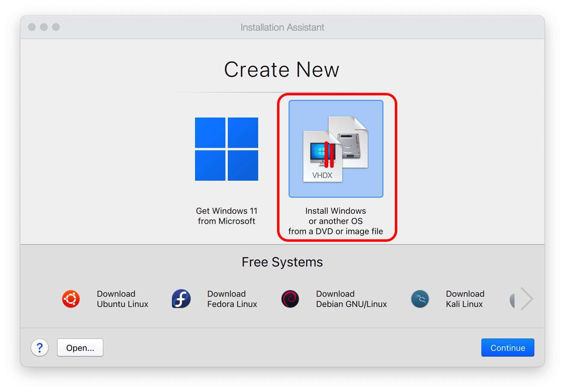Click the Installation Assistant title bar
This screenshot has height=392, width=565.
tap(282, 27)
